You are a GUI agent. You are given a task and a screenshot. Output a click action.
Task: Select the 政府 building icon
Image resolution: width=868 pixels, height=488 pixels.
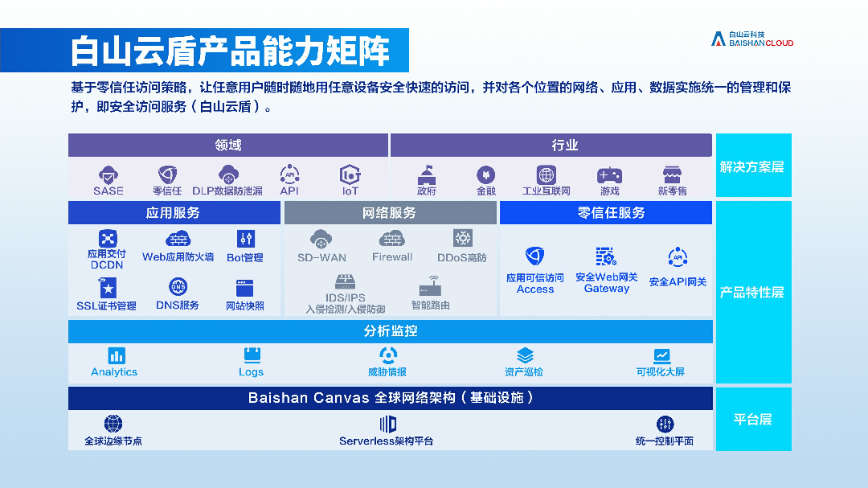427,174
